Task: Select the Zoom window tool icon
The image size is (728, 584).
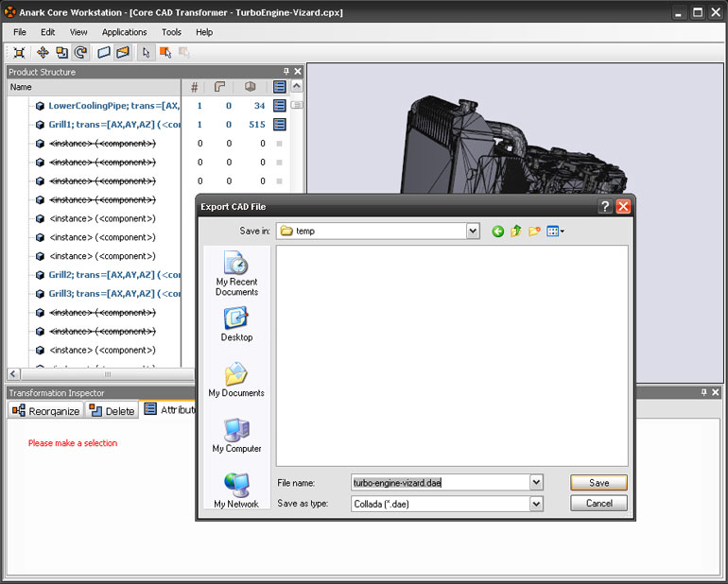Action: (61, 53)
